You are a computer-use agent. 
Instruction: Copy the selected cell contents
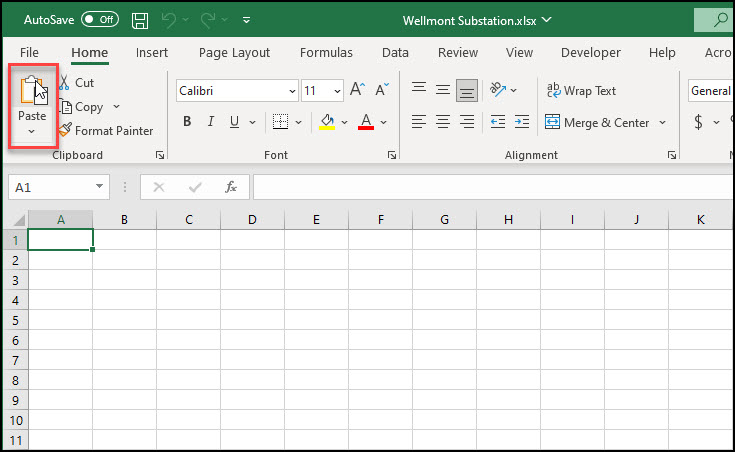[x=82, y=107]
